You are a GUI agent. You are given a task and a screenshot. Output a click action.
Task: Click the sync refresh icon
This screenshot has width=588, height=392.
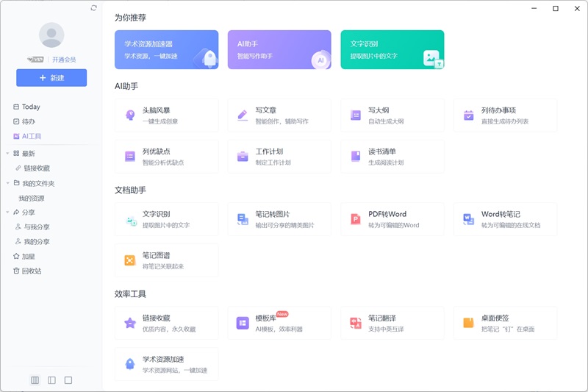(x=94, y=8)
